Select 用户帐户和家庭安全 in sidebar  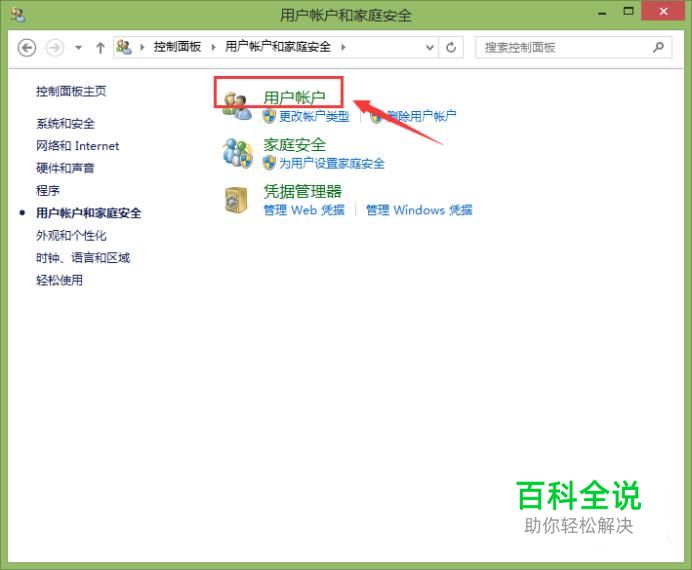point(89,213)
